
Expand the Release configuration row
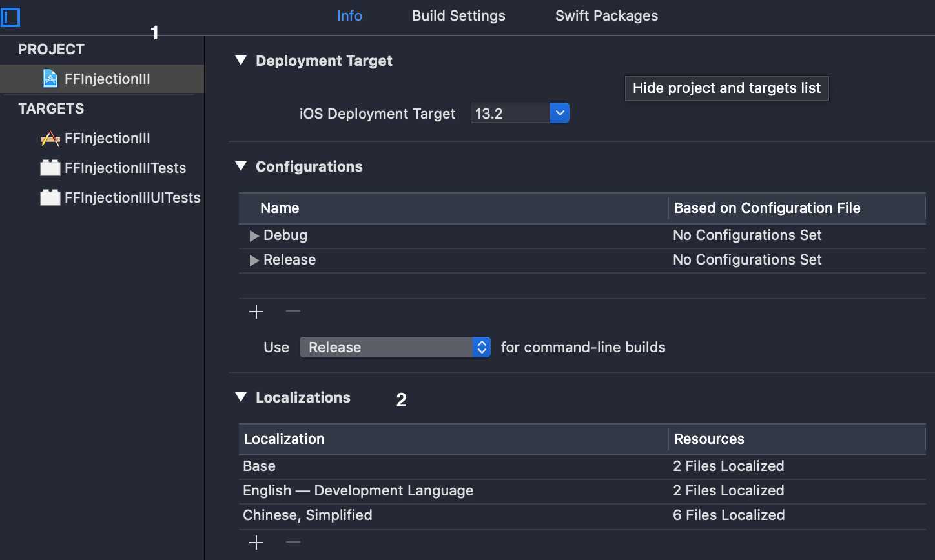[254, 260]
